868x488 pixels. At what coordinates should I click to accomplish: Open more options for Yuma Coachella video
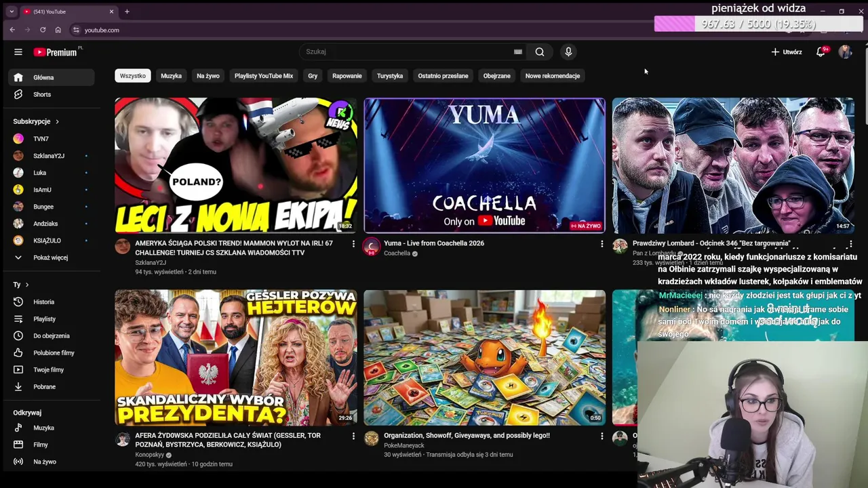(601, 244)
